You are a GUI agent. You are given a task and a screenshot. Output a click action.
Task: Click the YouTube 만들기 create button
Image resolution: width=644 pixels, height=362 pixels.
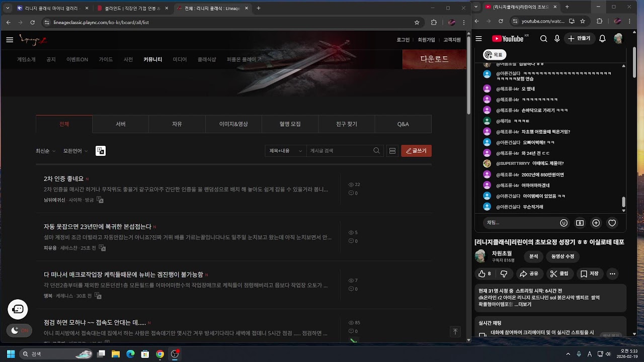click(x=579, y=39)
